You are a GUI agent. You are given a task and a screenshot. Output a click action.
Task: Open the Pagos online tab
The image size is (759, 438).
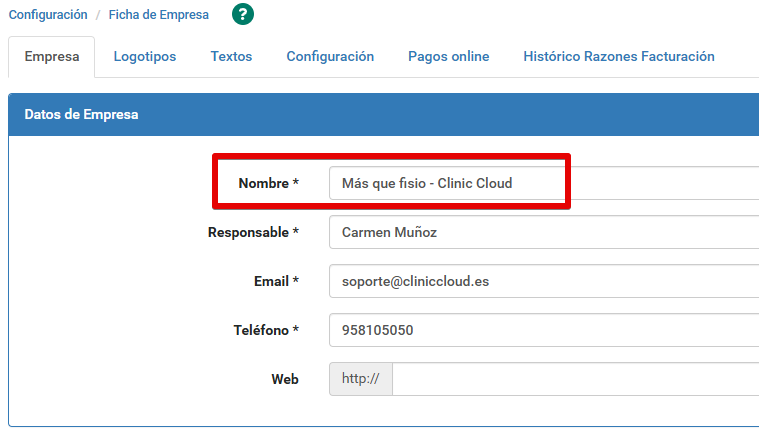(x=448, y=57)
